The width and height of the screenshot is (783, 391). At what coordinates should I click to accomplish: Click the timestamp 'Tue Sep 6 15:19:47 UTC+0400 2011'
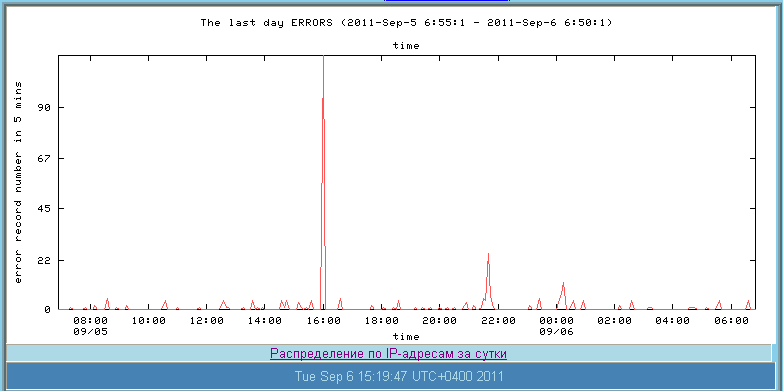click(399, 376)
